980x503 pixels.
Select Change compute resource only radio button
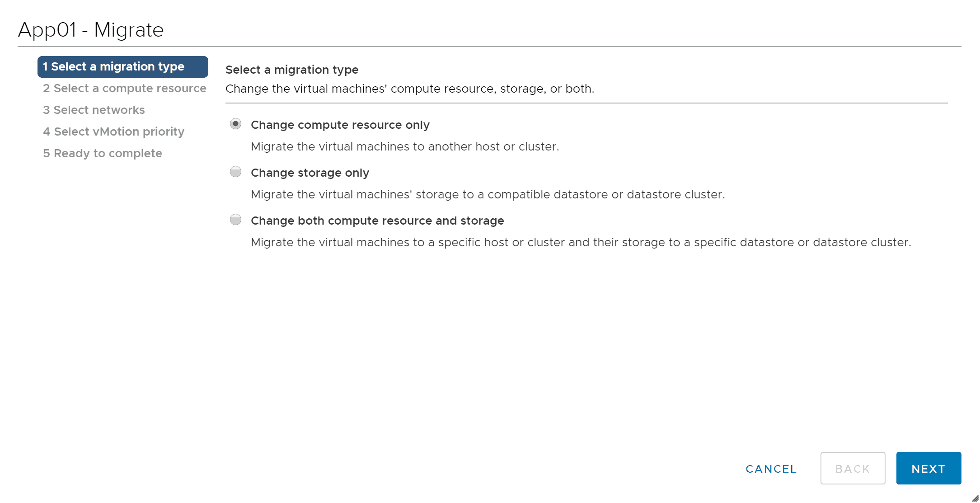tap(235, 124)
